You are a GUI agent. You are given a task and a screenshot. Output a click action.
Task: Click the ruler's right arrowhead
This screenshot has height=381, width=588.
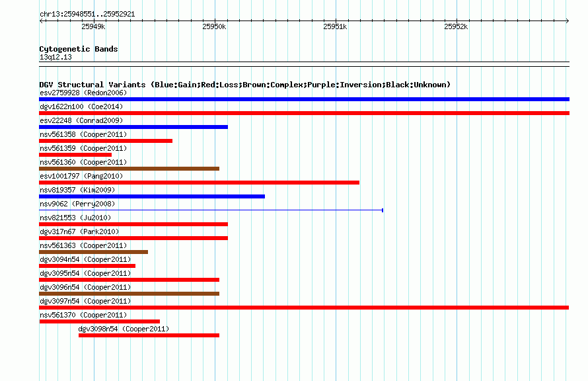567,21
